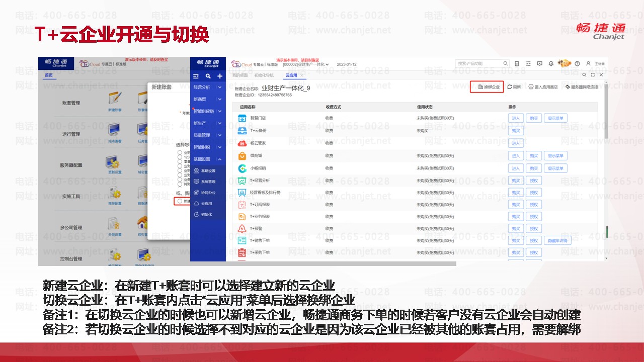Click the T+销售下单 app icon

tap(242, 241)
